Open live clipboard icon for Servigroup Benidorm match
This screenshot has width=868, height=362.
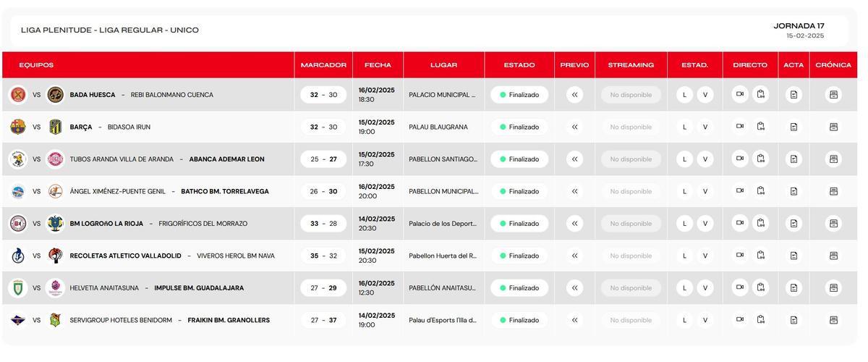[x=761, y=319]
